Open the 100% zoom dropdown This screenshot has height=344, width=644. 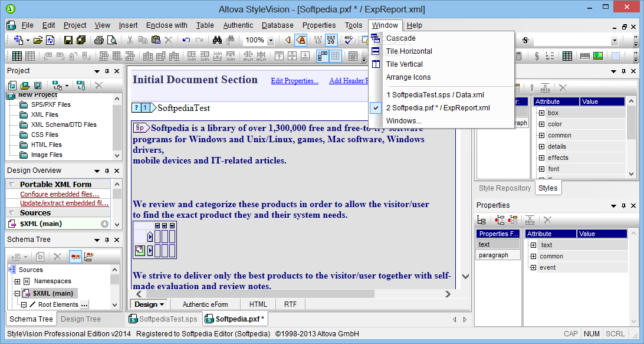271,40
